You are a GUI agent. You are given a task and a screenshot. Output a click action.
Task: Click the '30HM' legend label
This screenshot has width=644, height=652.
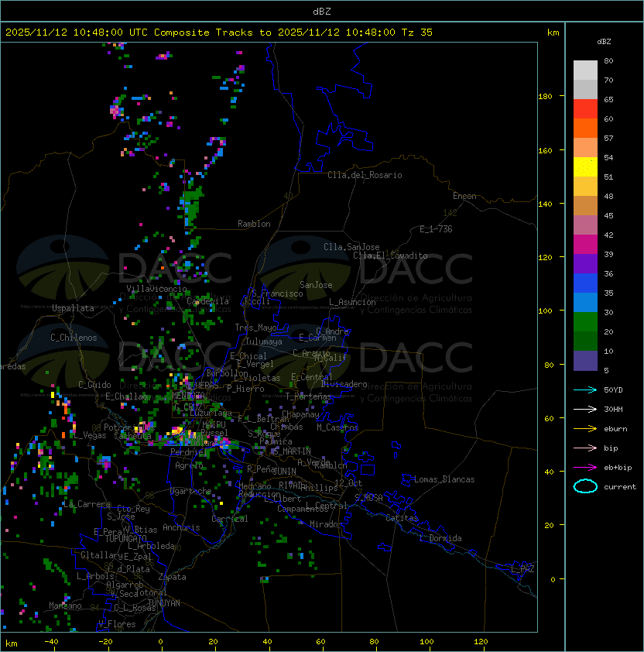(613, 409)
